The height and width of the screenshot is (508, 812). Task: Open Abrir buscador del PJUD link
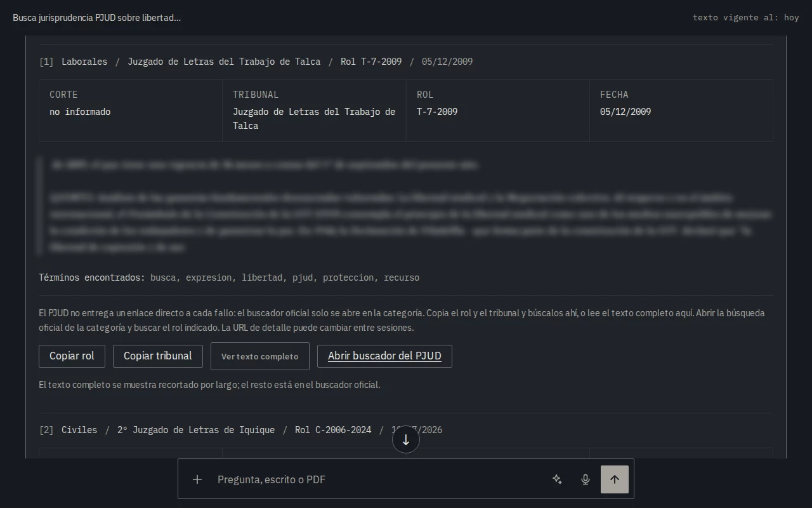coord(384,356)
